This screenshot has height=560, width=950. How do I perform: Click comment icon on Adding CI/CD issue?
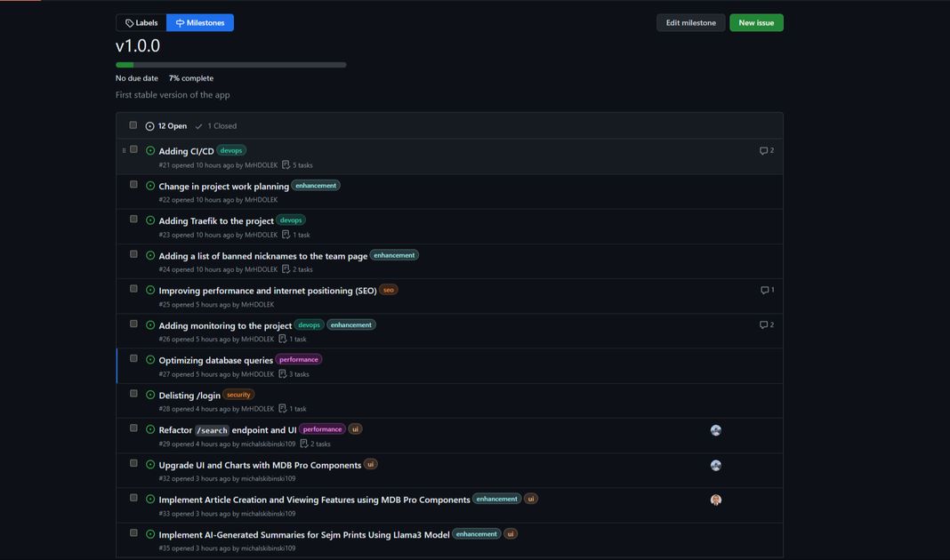point(763,151)
